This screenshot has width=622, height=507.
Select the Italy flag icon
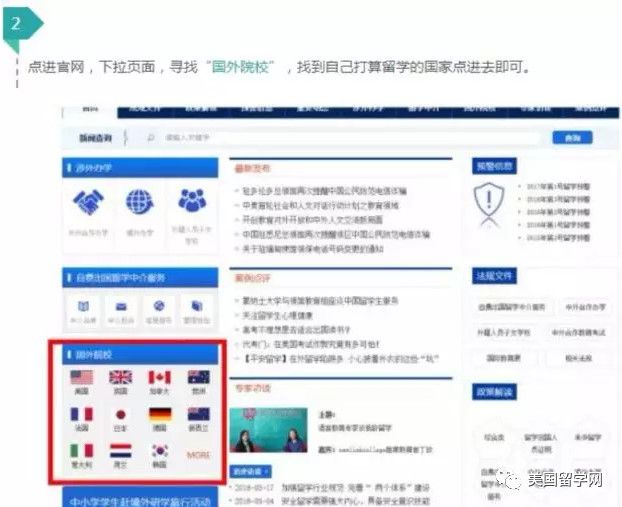click(82, 451)
